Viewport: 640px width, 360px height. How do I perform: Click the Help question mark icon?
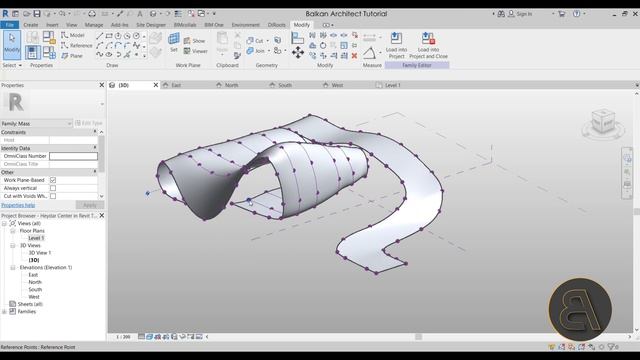[x=576, y=14]
